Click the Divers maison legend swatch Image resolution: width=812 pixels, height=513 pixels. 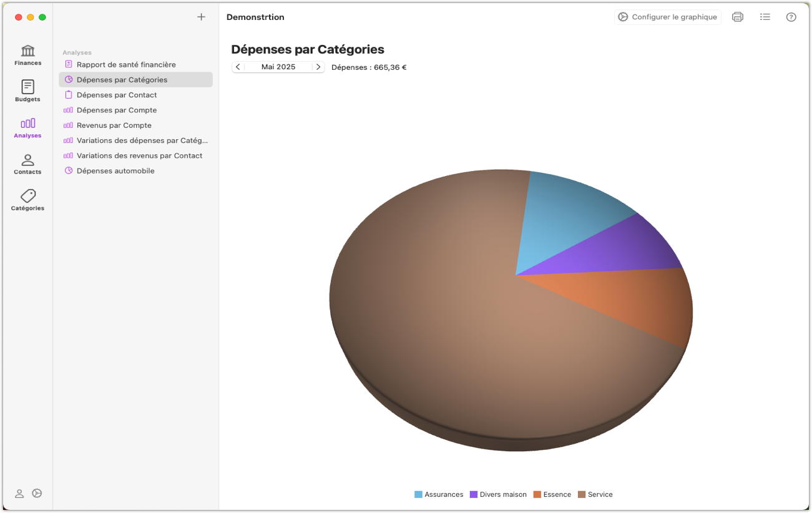474,494
